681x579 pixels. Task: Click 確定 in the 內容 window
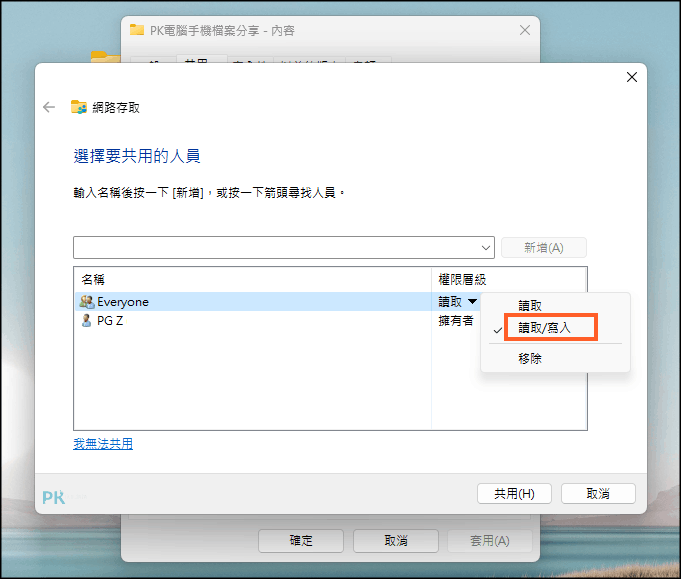301,541
